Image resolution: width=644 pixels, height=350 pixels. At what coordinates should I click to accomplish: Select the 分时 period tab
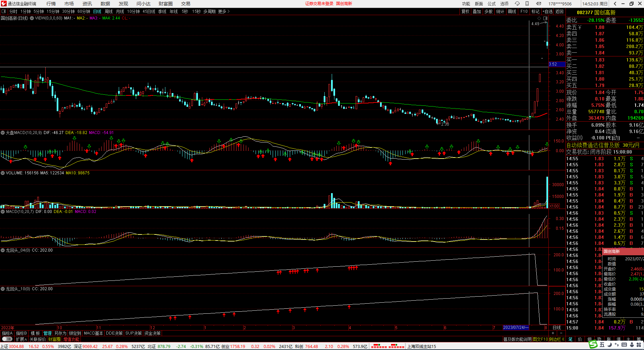pyautogui.click(x=13, y=11)
